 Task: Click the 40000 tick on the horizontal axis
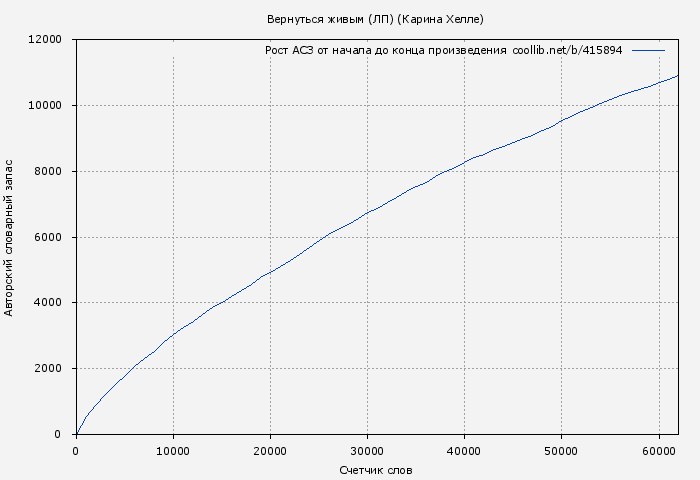pos(464,451)
